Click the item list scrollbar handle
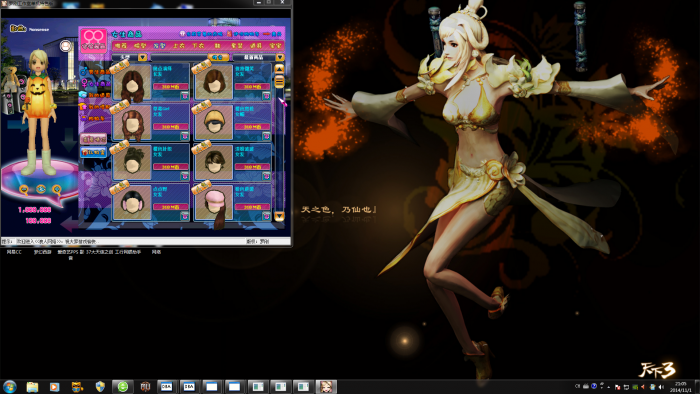Image resolution: width=700 pixels, height=394 pixels. click(279, 81)
